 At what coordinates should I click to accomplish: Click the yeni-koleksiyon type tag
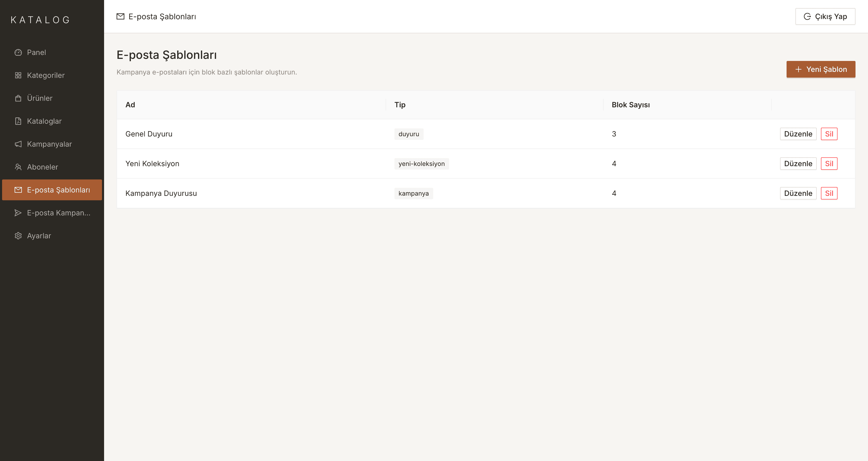coord(422,164)
